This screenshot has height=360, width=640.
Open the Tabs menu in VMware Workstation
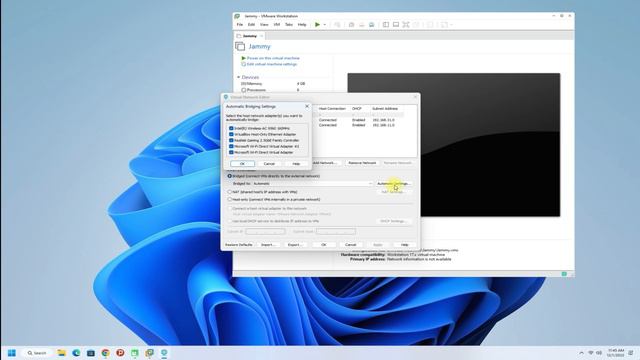289,24
